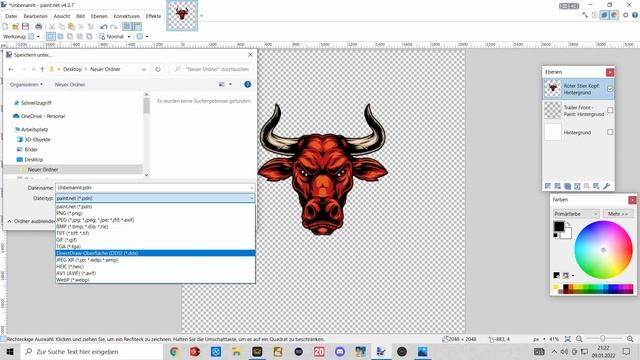The height and width of the screenshot is (360, 640).
Task: Open the paint.net help icon at top right
Action: click(635, 15)
